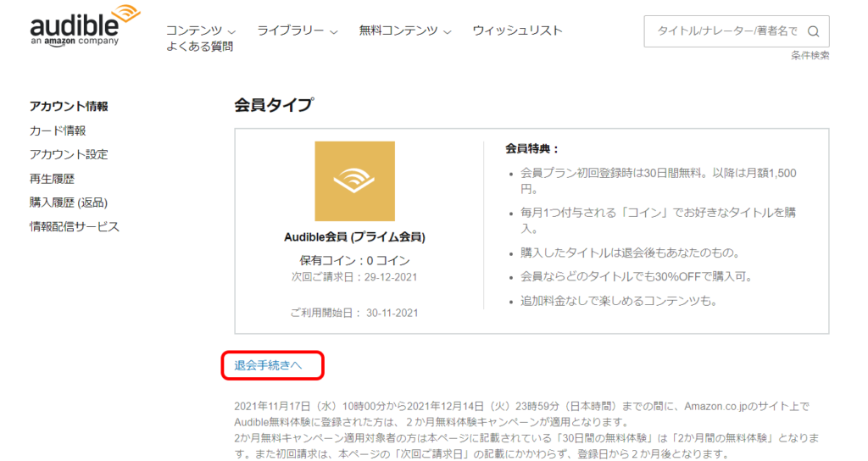Click the 退会手続きへ link

pos(268,365)
